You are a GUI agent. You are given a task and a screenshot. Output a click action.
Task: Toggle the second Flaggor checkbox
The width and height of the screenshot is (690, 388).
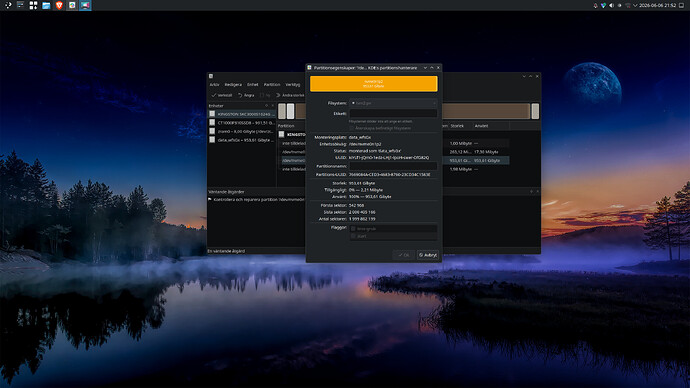click(x=353, y=236)
